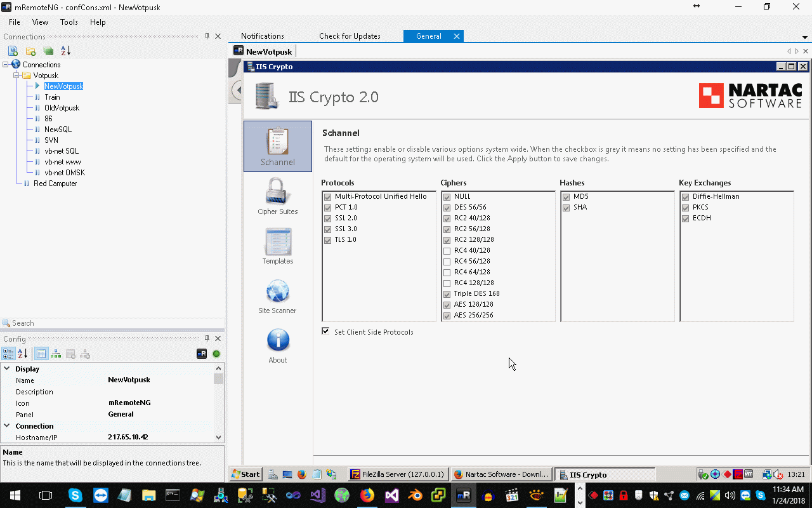Open the document tabs dropdown arrow
This screenshot has height=508, width=812.
pos(806,37)
